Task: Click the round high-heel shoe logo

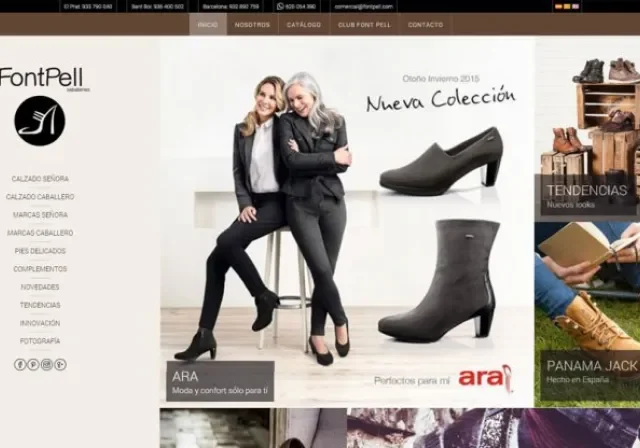Action: pyautogui.click(x=40, y=121)
